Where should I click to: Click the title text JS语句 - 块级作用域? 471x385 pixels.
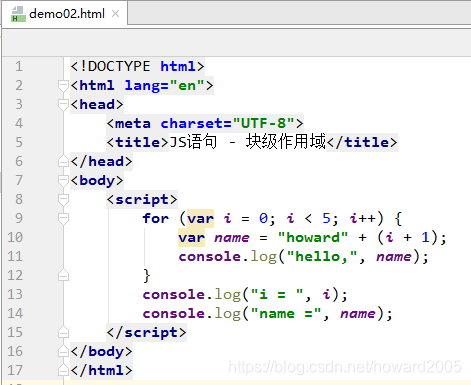pyautogui.click(x=247, y=142)
